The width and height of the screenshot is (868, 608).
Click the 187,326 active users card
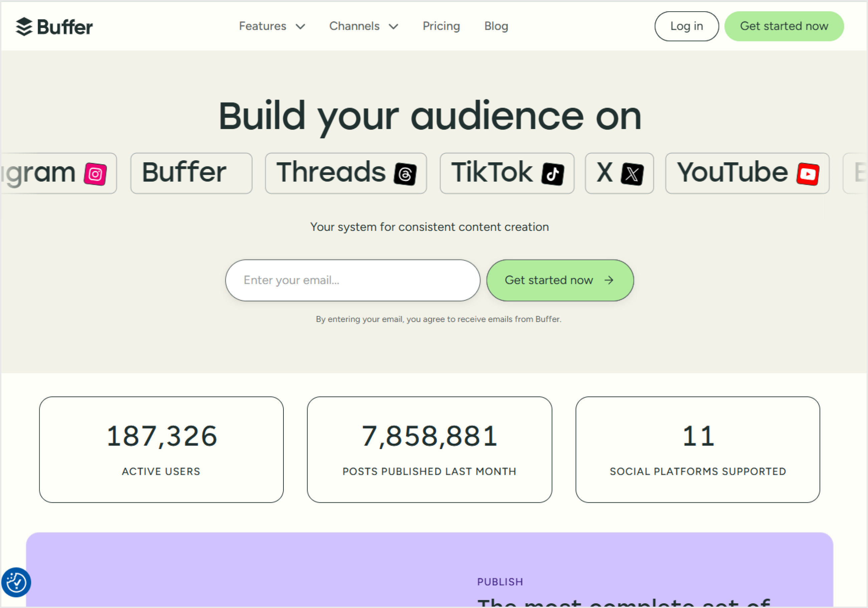click(162, 449)
